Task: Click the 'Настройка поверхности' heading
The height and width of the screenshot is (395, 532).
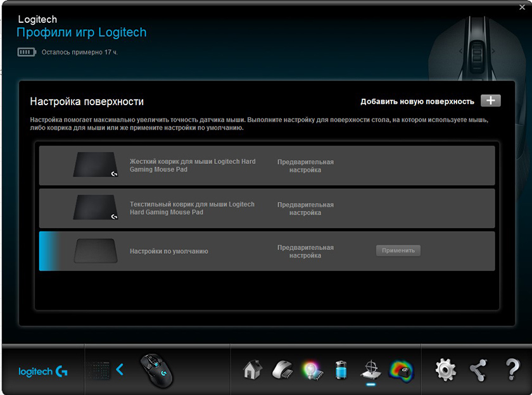Action: click(87, 101)
